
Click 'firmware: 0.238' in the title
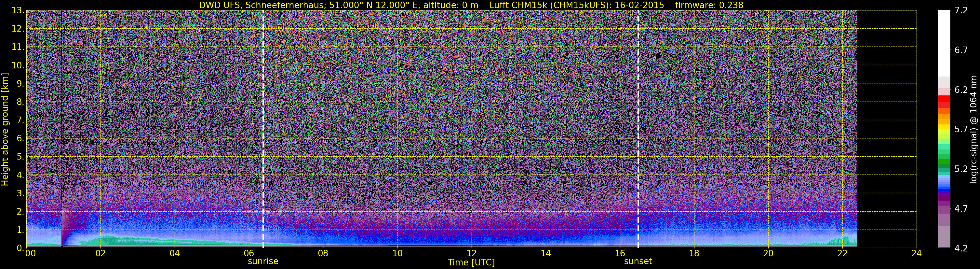[x=709, y=5]
